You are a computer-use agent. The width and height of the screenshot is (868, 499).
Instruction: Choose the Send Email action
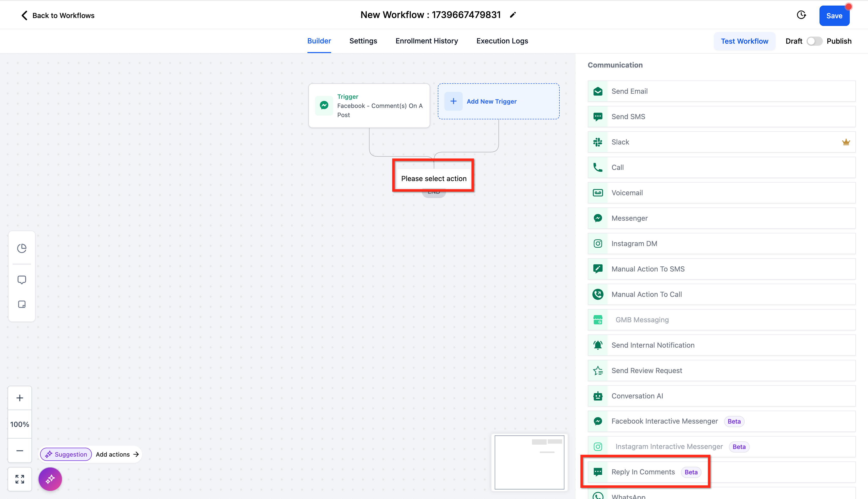coord(630,91)
